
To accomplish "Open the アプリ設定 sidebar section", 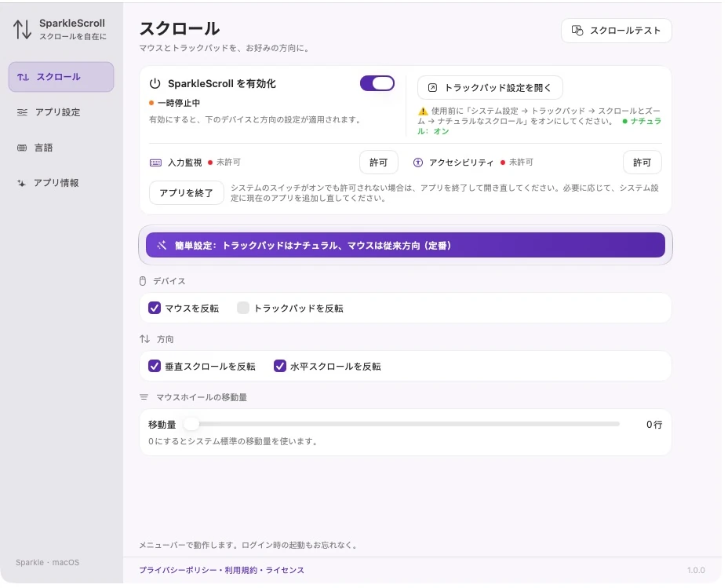I will pos(61,112).
